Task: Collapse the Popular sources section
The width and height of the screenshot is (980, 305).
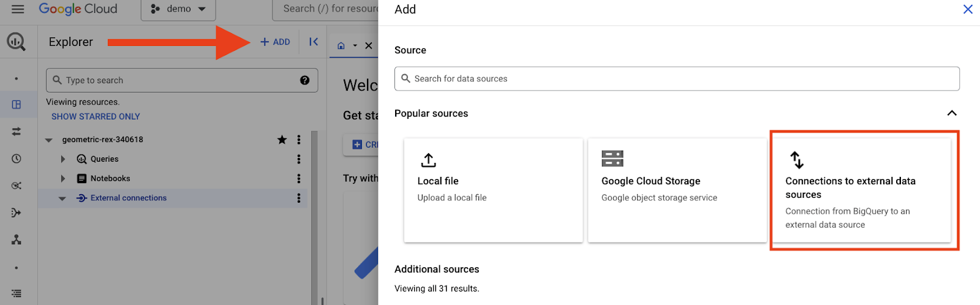Action: [951, 113]
